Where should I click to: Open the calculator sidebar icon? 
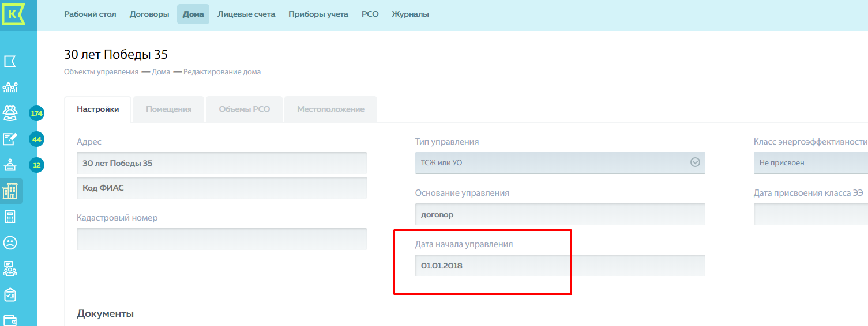pos(10,217)
